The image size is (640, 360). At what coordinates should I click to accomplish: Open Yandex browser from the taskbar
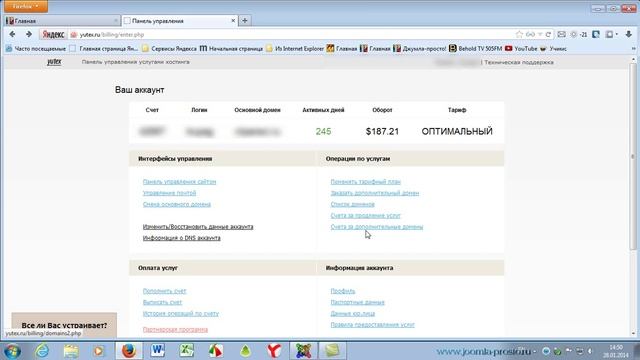click(274, 351)
